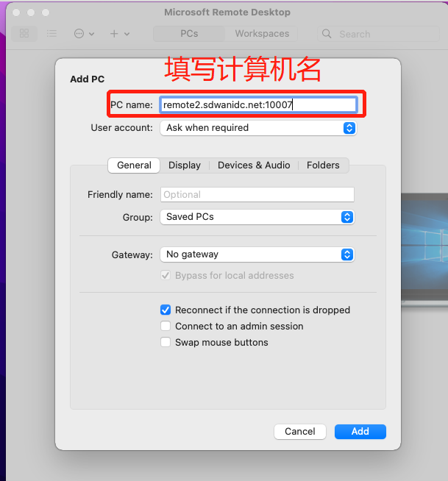Select the Workspaces tab
This screenshot has width=448, height=481.
pyautogui.click(x=262, y=33)
